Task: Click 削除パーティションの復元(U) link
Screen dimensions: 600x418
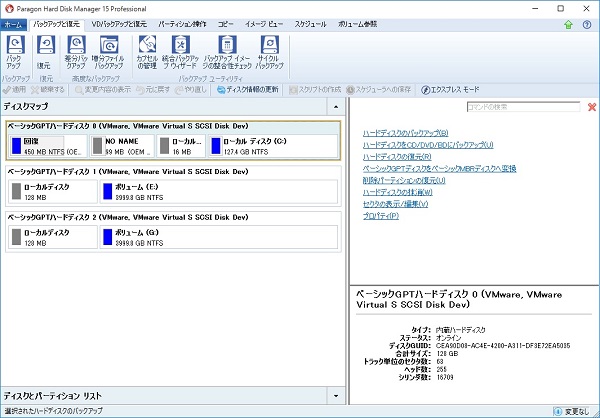Action: point(404,180)
